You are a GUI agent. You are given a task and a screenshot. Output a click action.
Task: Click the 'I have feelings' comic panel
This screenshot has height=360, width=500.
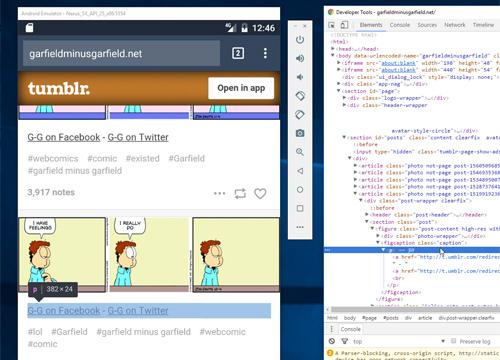tap(62, 255)
